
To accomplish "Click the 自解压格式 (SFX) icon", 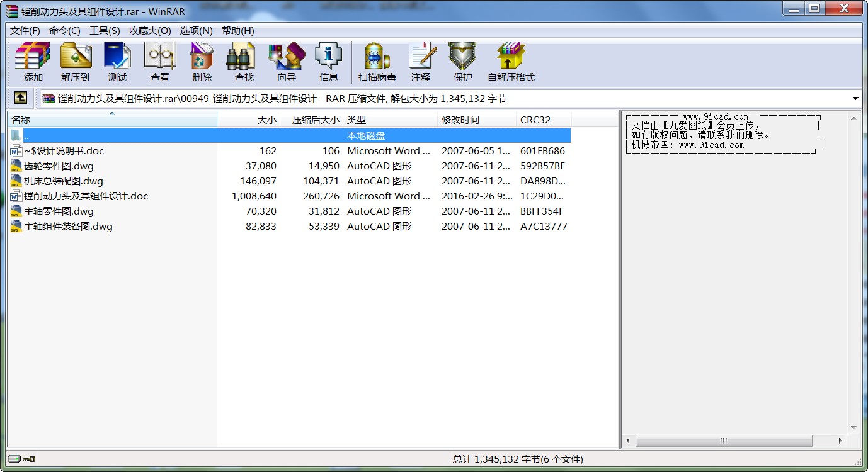I will pyautogui.click(x=510, y=61).
